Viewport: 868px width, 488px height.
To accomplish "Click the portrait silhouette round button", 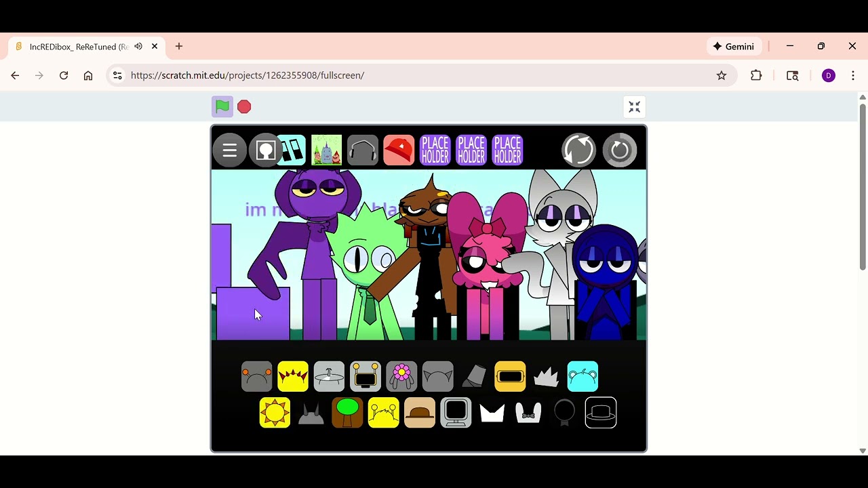I will 265,150.
